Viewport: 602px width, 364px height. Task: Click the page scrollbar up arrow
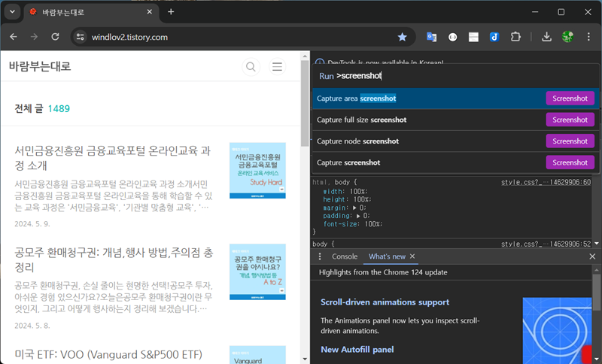(305, 56)
